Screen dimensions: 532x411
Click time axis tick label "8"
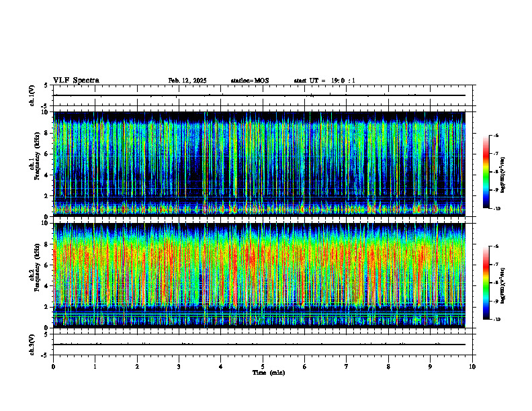pyautogui.click(x=388, y=367)
